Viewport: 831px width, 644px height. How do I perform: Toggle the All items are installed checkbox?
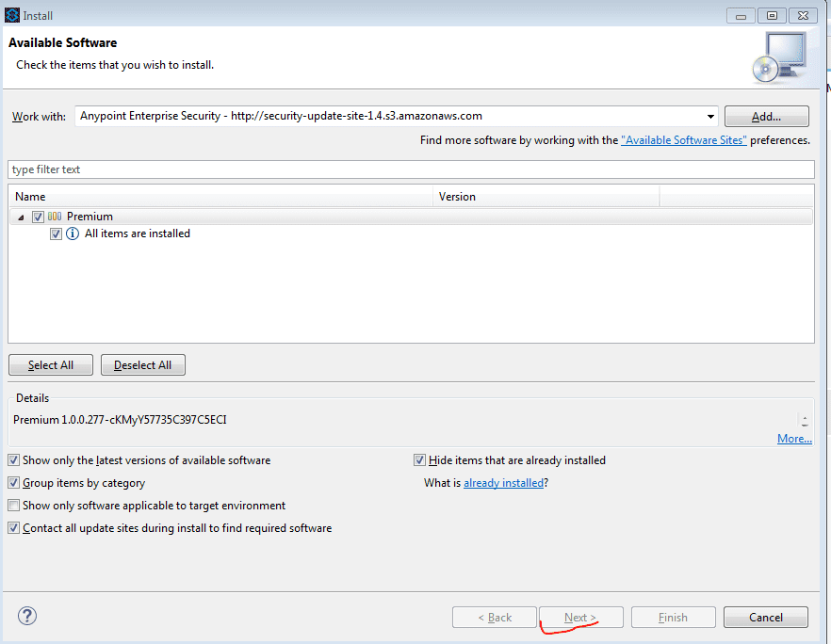[56, 233]
